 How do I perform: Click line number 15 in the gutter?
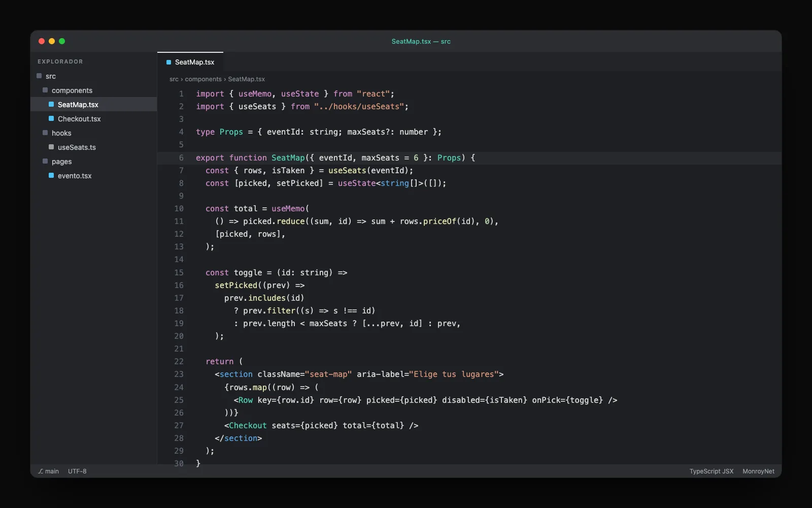pyautogui.click(x=179, y=273)
